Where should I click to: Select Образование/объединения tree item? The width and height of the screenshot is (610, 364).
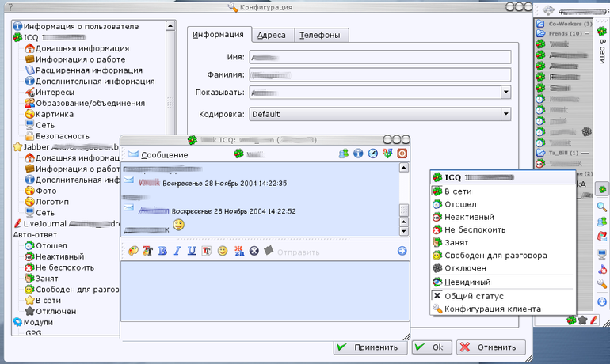click(85, 103)
